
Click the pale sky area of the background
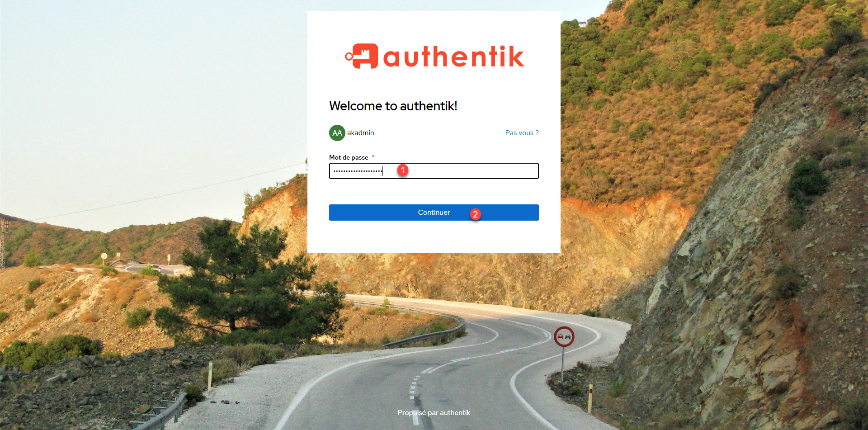click(149, 90)
